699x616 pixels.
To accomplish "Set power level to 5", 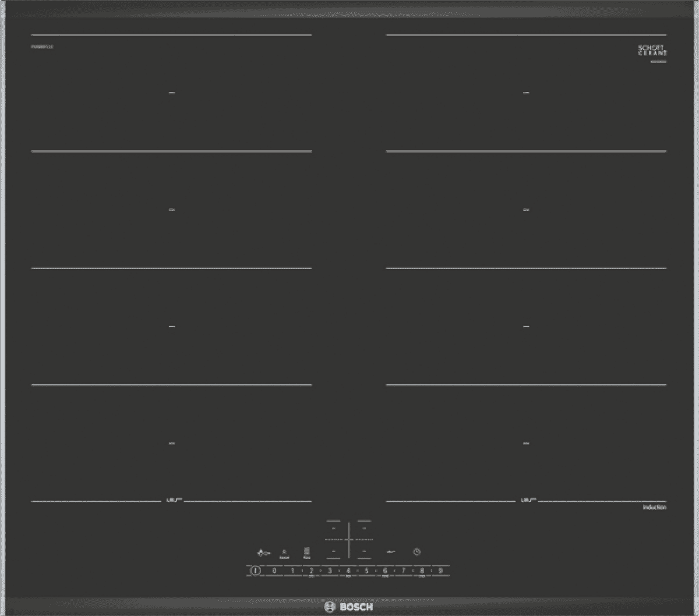I will [x=366, y=571].
